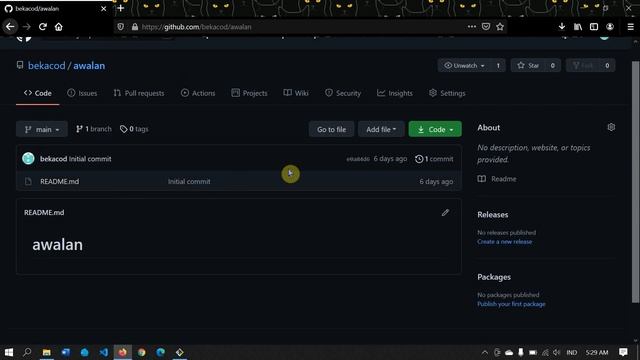Click the IND language indicator

571,352
